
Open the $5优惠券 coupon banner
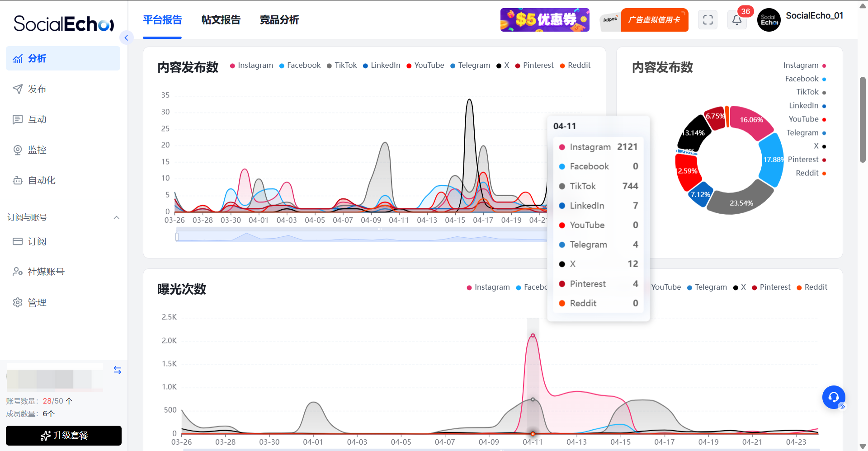[x=545, y=20]
